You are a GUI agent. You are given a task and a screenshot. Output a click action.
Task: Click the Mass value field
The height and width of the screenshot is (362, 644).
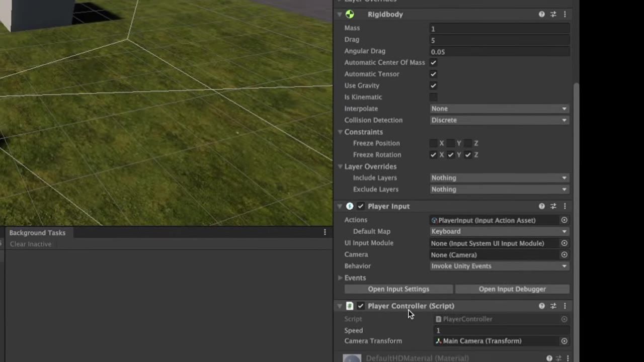[499, 29]
